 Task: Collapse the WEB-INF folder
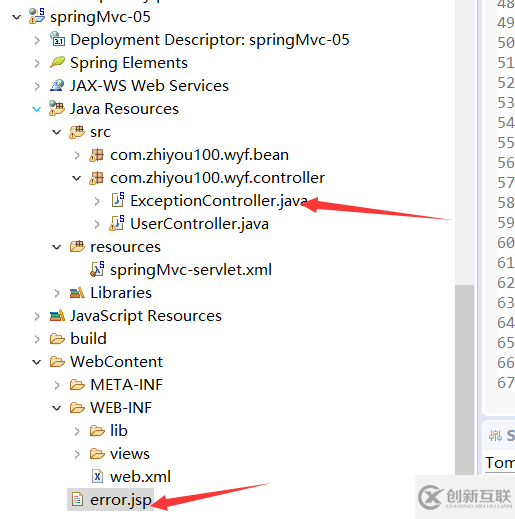[57, 408]
